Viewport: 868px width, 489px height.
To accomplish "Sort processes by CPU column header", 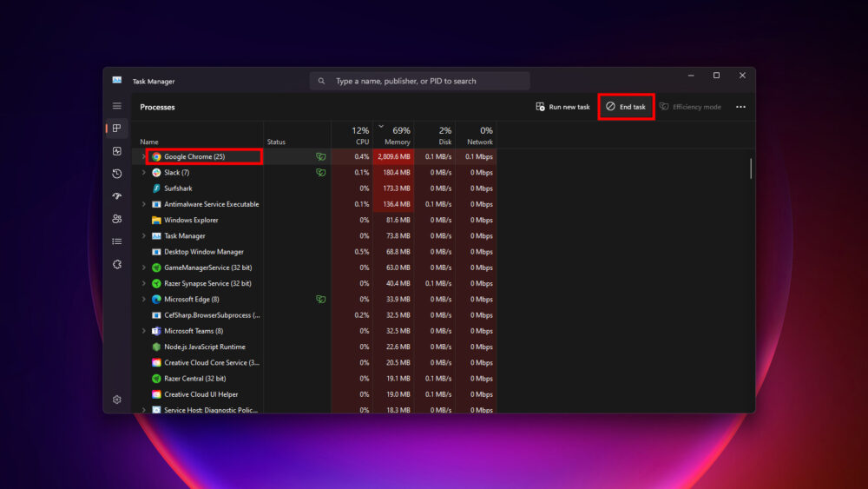I will coord(361,142).
